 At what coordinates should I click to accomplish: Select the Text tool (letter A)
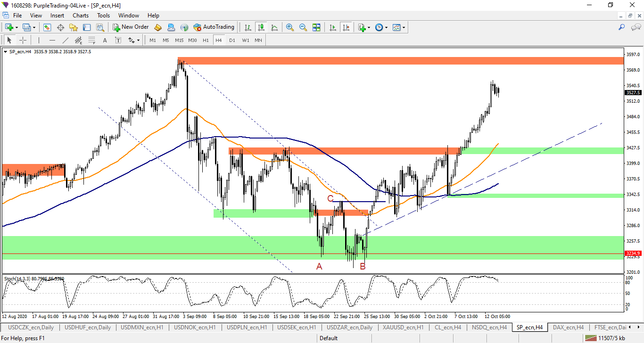(x=105, y=40)
